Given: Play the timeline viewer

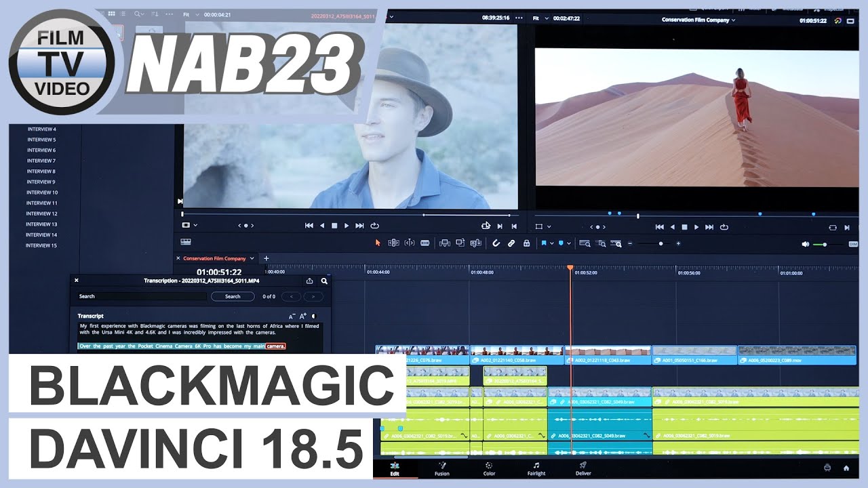Looking at the screenshot, I should (696, 227).
